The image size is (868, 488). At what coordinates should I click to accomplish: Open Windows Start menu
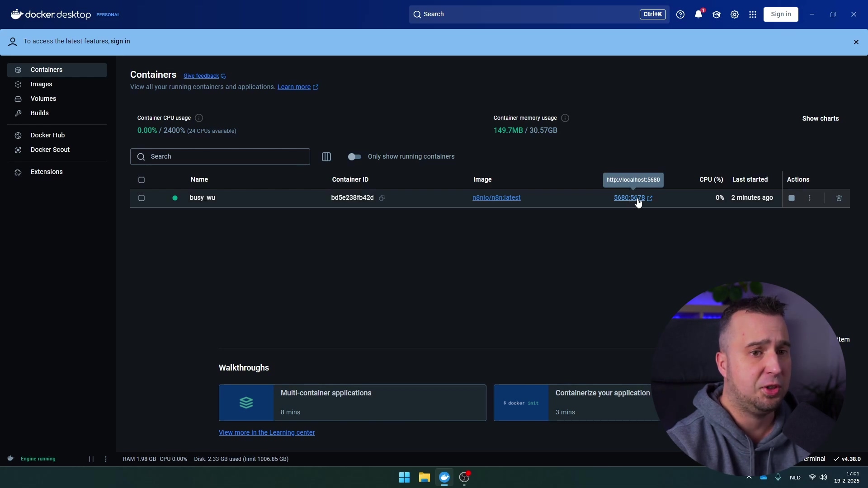[x=404, y=478]
